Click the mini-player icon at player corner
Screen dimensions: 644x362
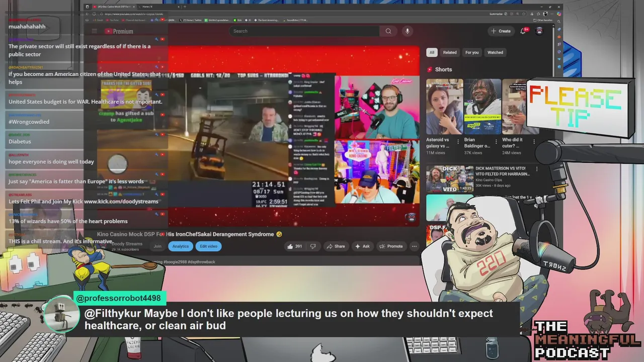411,217
